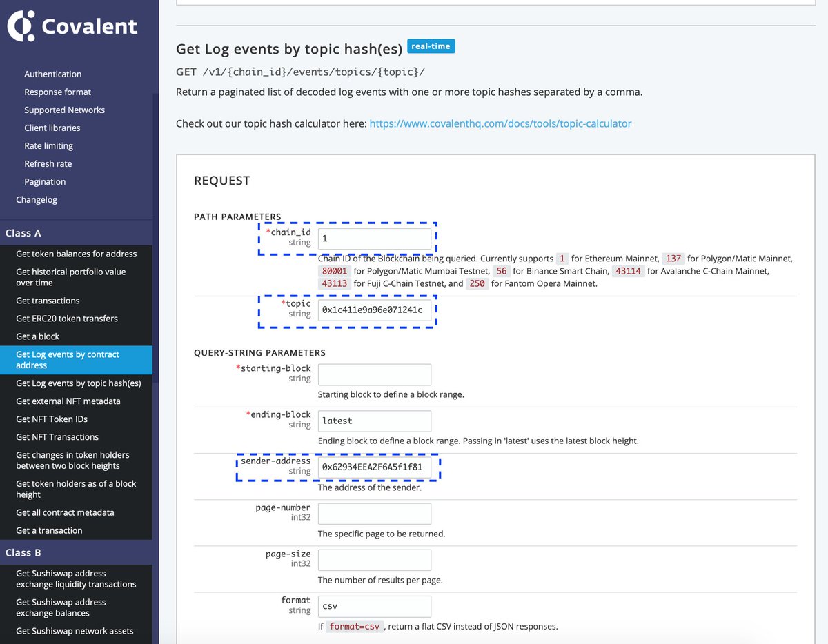The height and width of the screenshot is (644, 828).
Task: Click the 56 Binance chain ID code
Action: pyautogui.click(x=502, y=271)
